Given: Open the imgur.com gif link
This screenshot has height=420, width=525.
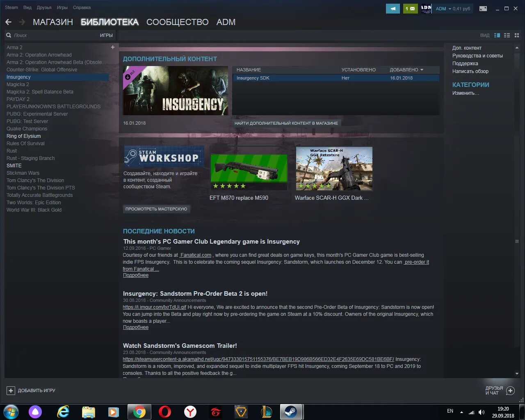Looking at the screenshot, I should pyautogui.click(x=155, y=307).
